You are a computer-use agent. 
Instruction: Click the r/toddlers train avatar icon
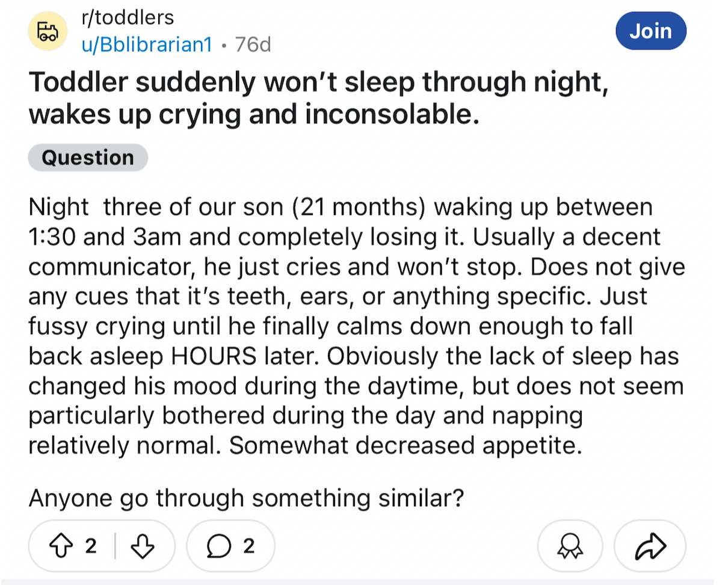click(x=48, y=31)
